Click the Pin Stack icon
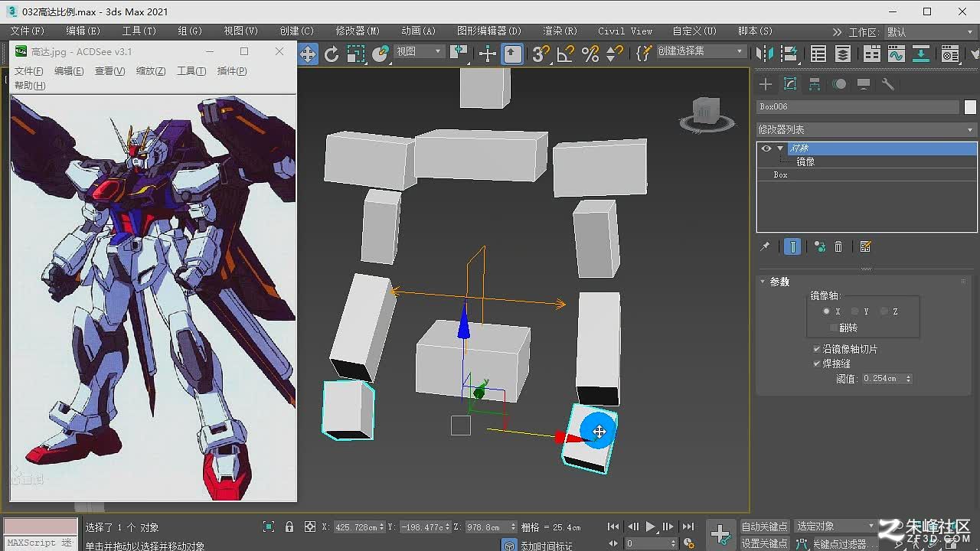Image resolution: width=980 pixels, height=551 pixels. [x=764, y=246]
